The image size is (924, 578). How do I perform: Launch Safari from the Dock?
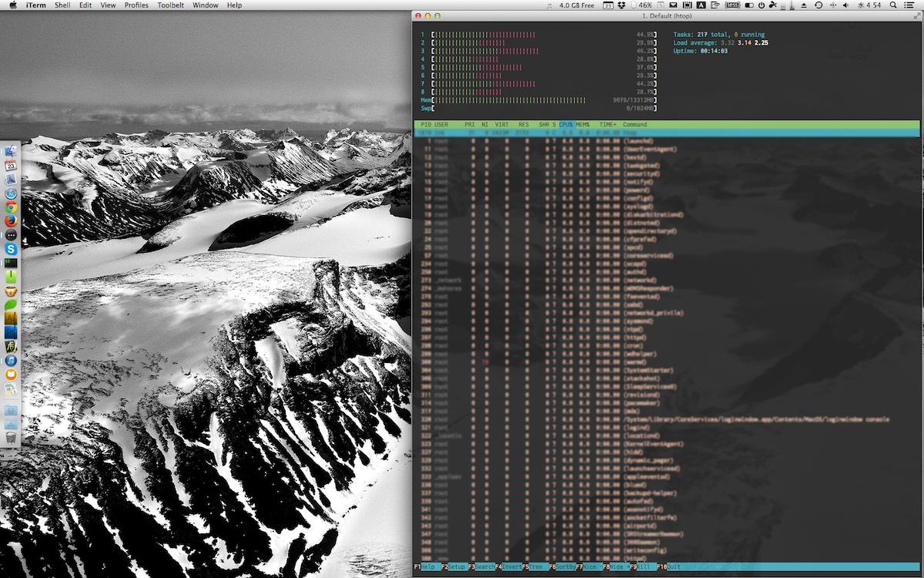click(11, 193)
